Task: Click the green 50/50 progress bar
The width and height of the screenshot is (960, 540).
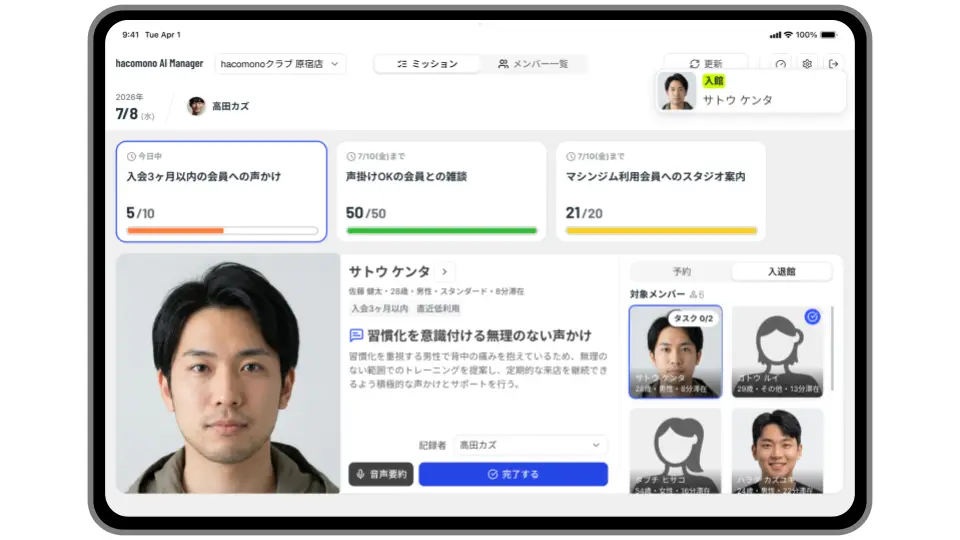Action: point(441,231)
